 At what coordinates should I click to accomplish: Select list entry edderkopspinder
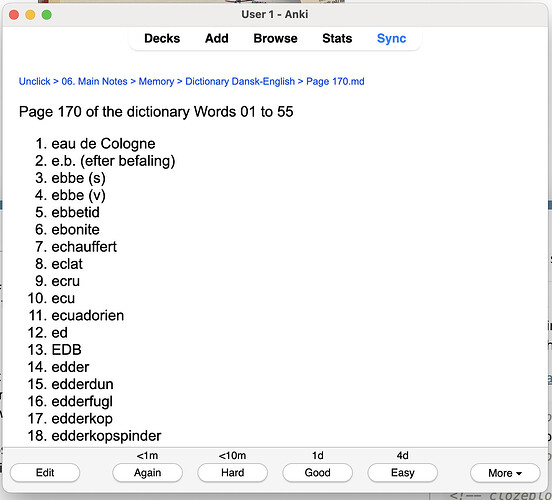click(x=106, y=436)
